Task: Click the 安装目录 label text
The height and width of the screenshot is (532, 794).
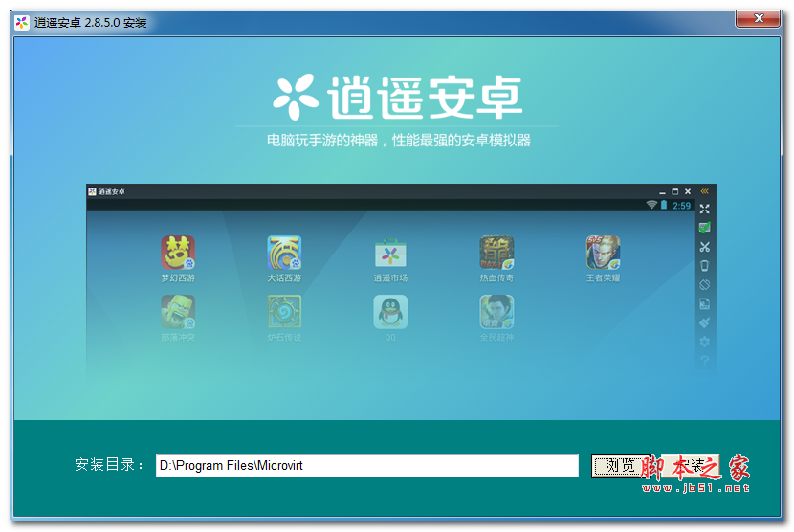Action: click(x=109, y=465)
